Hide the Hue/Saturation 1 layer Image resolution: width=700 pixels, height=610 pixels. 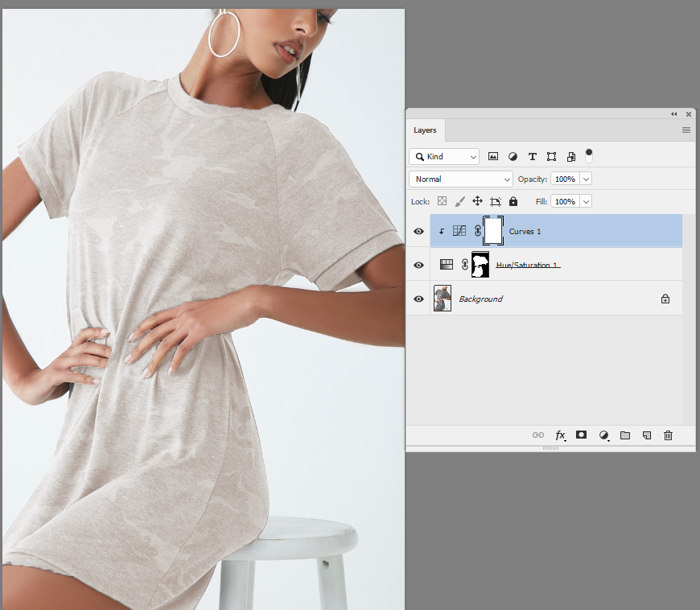click(418, 265)
